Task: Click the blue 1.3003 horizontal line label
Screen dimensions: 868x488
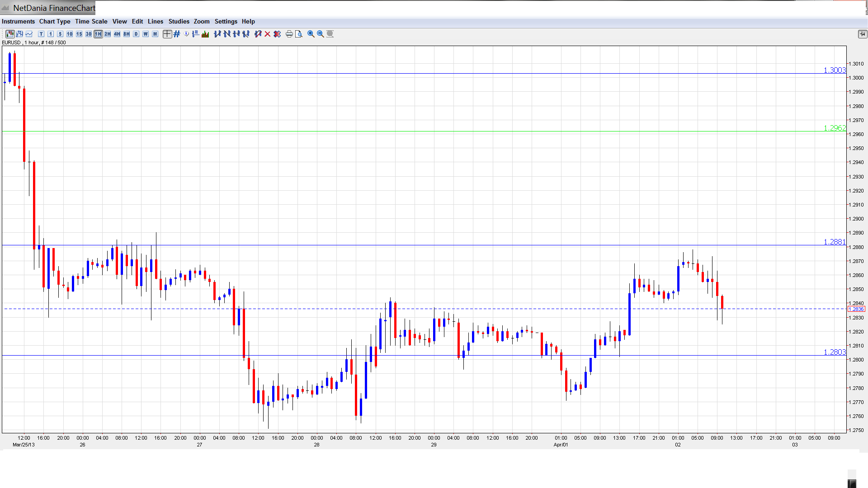Action: coord(834,70)
